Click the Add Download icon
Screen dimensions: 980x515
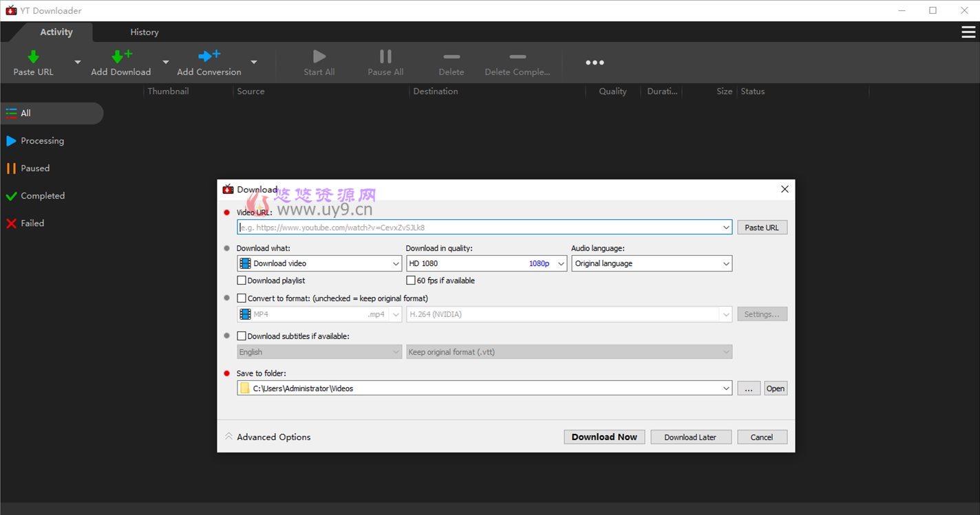click(x=120, y=57)
